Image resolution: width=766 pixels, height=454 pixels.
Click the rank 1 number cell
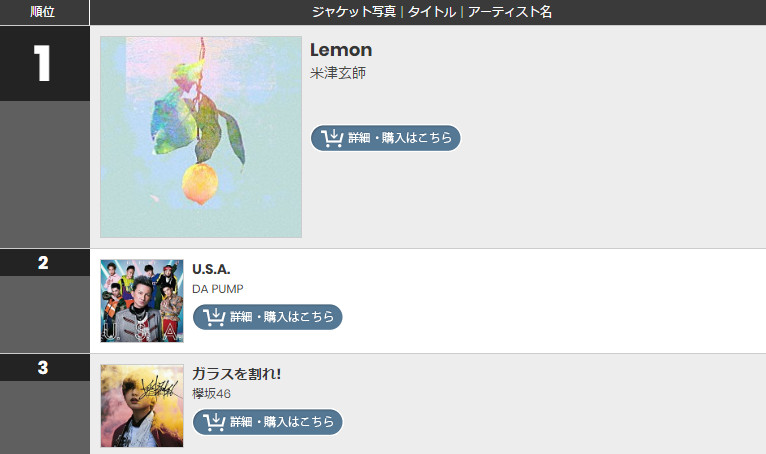coord(45,64)
